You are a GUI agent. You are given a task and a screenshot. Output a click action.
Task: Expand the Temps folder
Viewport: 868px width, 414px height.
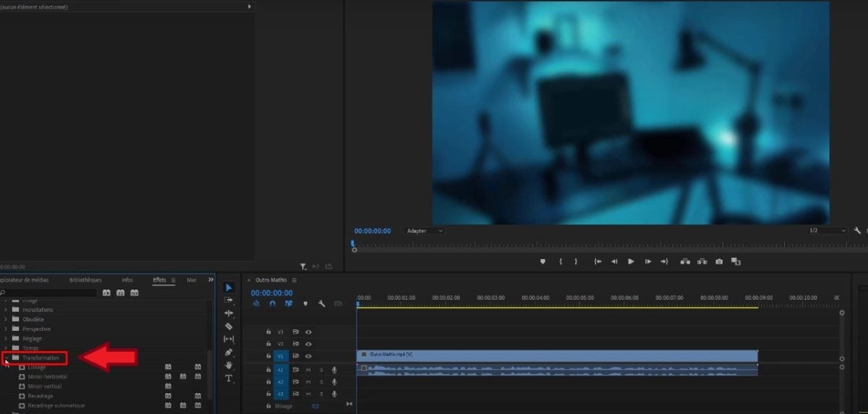tap(6, 348)
